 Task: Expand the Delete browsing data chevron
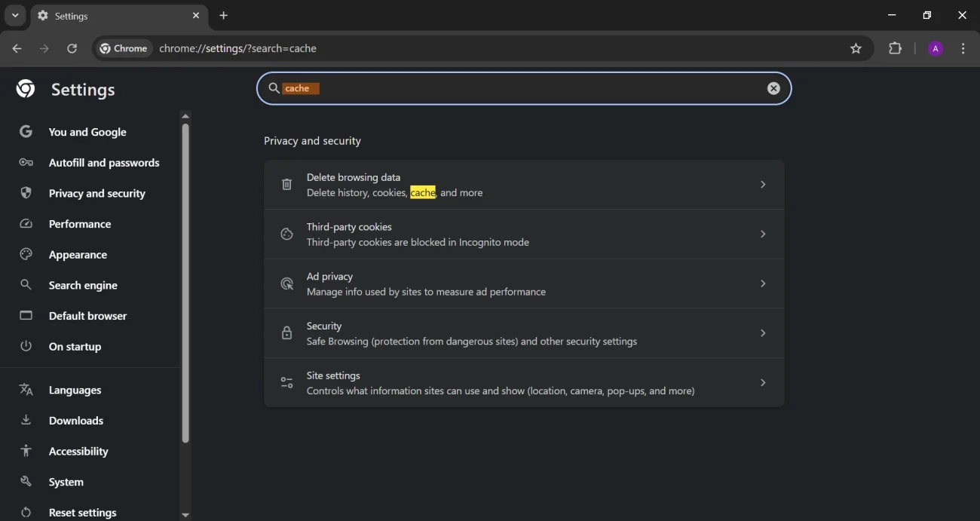[763, 185]
